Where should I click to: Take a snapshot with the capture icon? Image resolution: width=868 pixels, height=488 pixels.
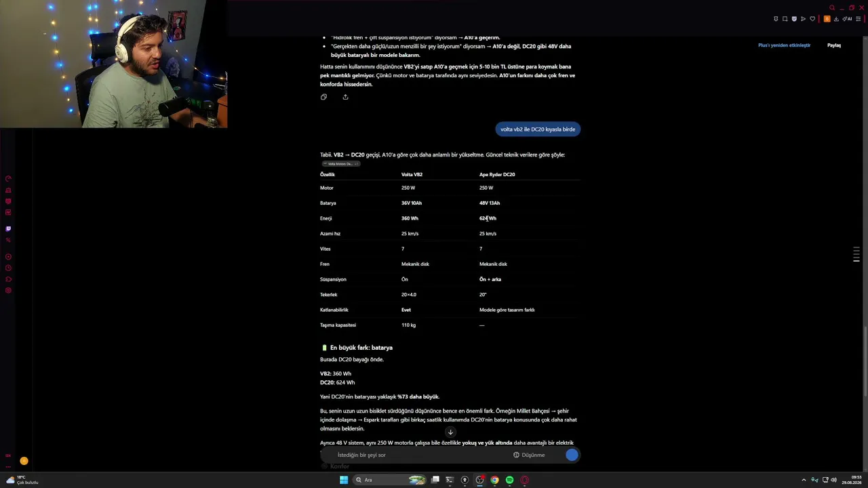click(785, 19)
